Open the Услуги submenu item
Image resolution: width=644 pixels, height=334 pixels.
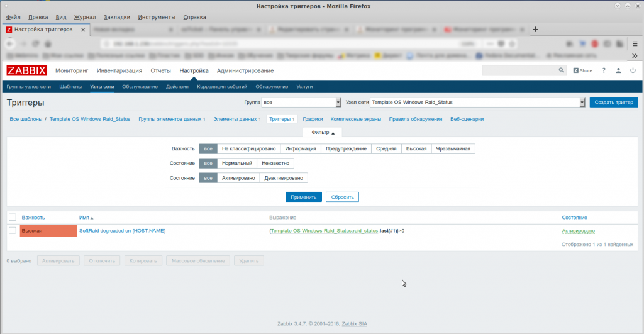click(x=305, y=87)
